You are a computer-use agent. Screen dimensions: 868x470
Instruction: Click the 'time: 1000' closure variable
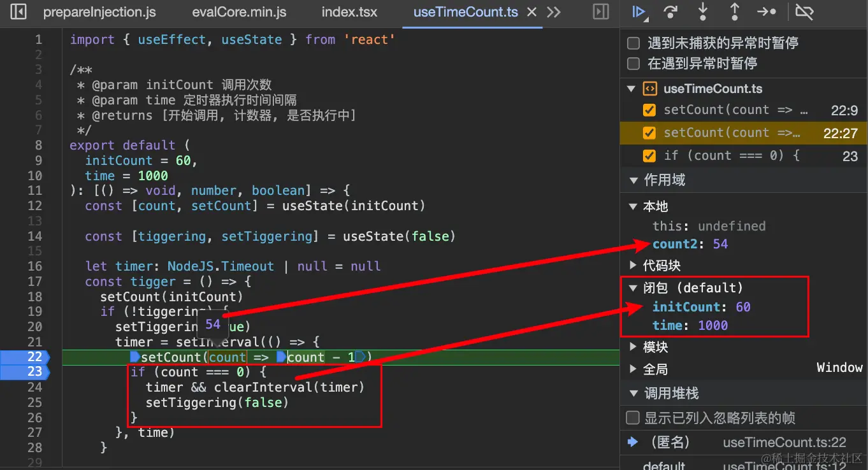[x=690, y=325]
